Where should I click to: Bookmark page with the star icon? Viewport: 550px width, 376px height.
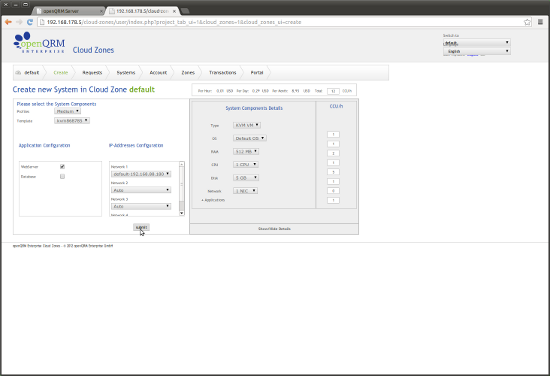pos(527,22)
